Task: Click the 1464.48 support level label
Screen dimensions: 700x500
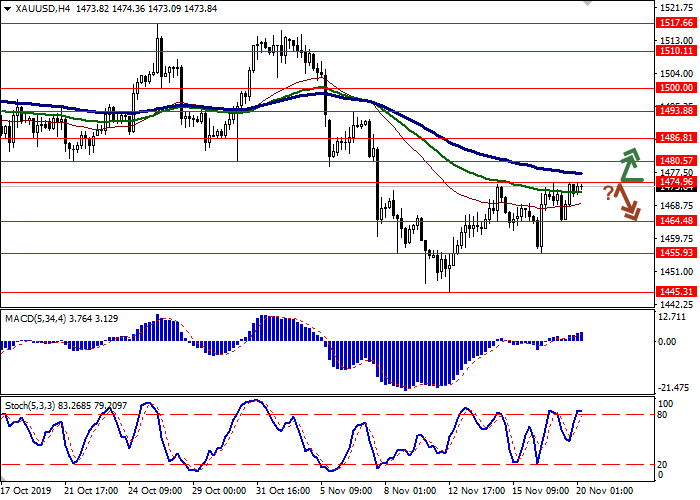Action: point(671,221)
